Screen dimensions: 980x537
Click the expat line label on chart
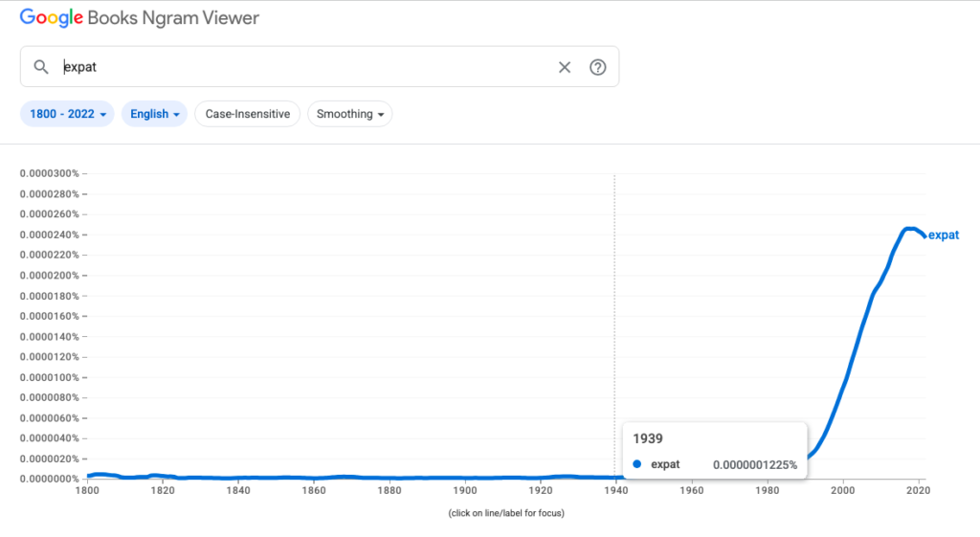pyautogui.click(x=944, y=235)
